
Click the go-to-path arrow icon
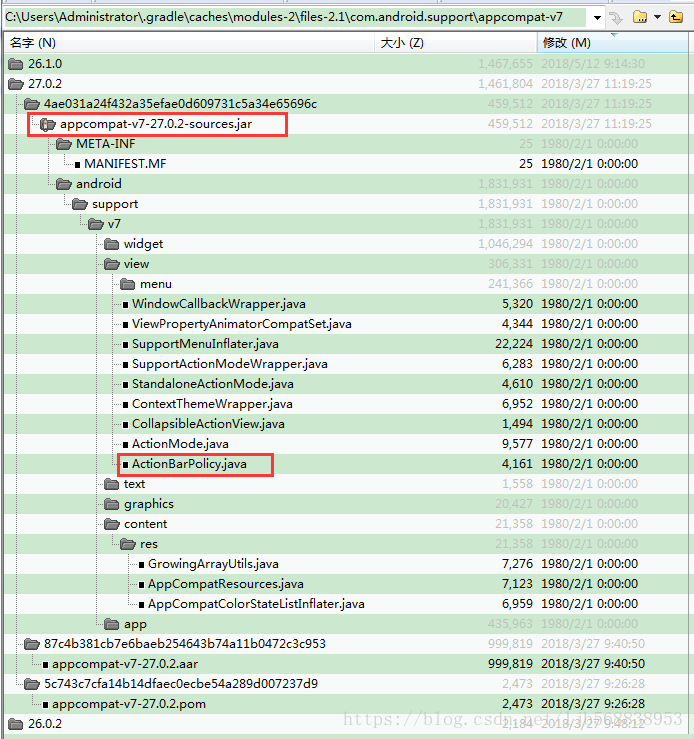616,18
